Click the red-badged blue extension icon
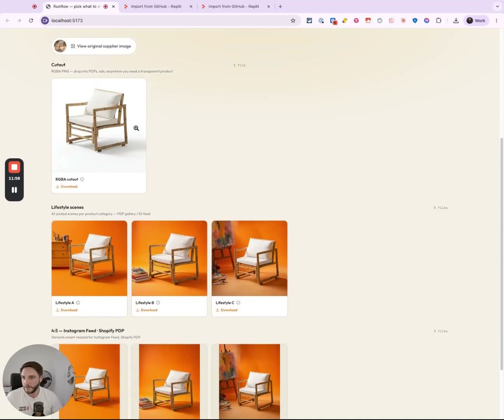 click(333, 21)
